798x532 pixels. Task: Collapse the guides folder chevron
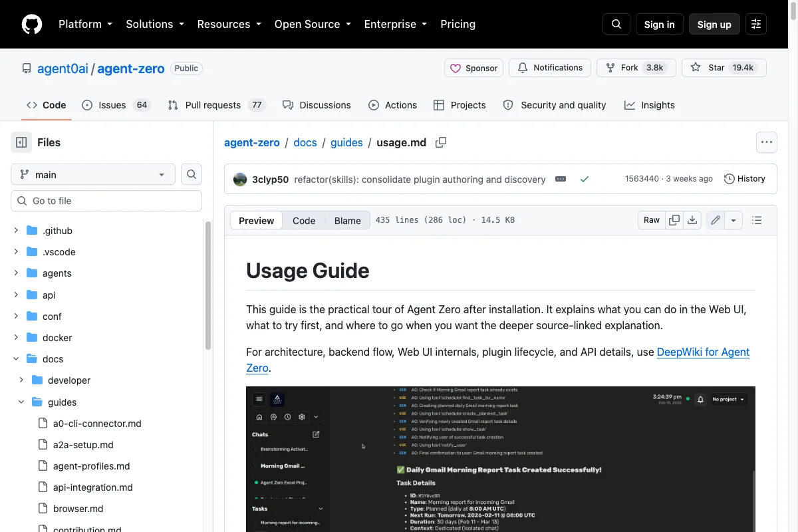(x=21, y=402)
